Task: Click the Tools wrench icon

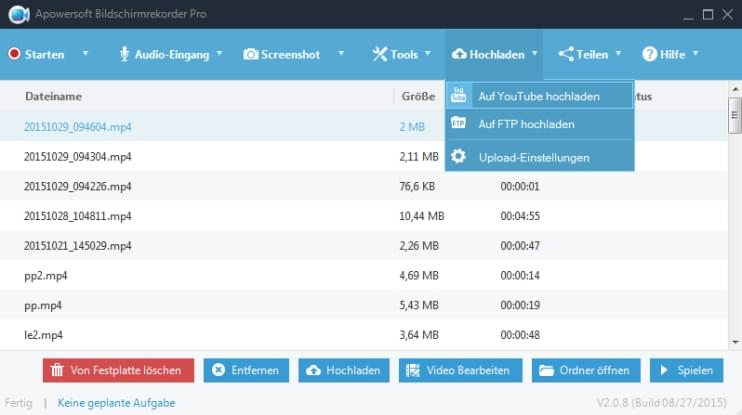Action: pyautogui.click(x=380, y=54)
